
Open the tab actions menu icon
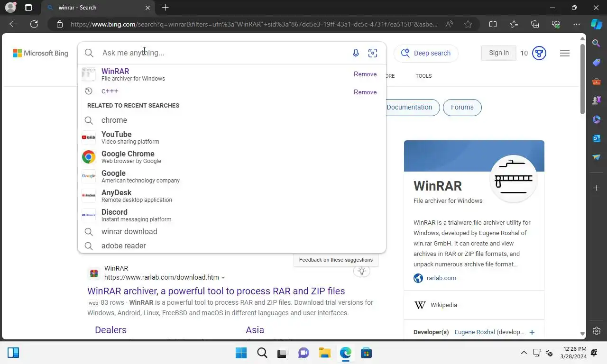tap(28, 8)
